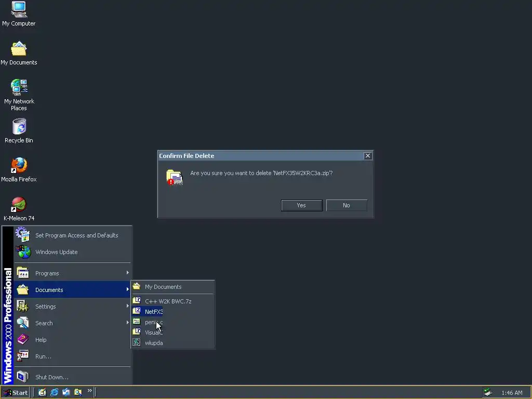Launch Outlook Express from Quick Launch
This screenshot has height=399, width=532.
66,392
